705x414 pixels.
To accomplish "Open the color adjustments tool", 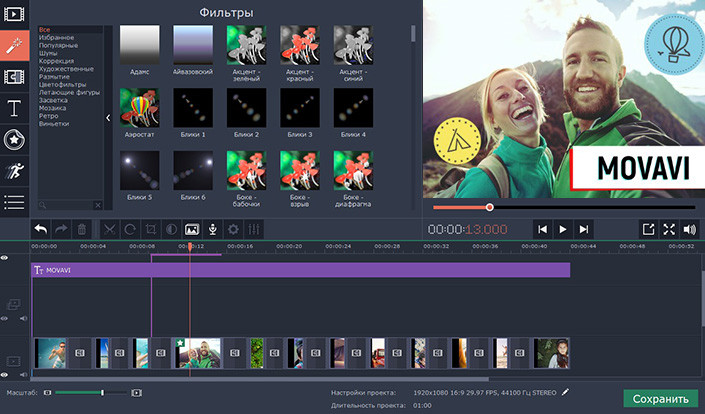I will click(171, 229).
